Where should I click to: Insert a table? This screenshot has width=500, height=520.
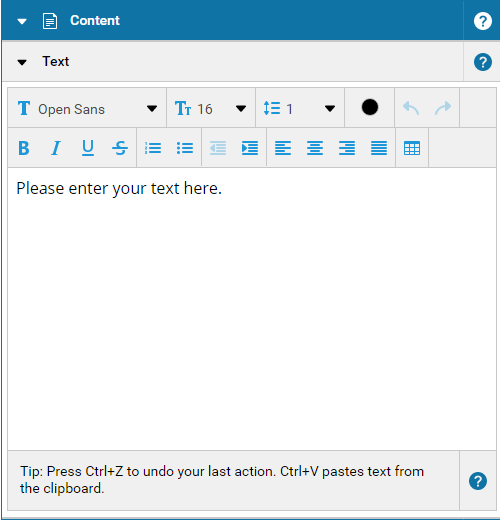412,148
